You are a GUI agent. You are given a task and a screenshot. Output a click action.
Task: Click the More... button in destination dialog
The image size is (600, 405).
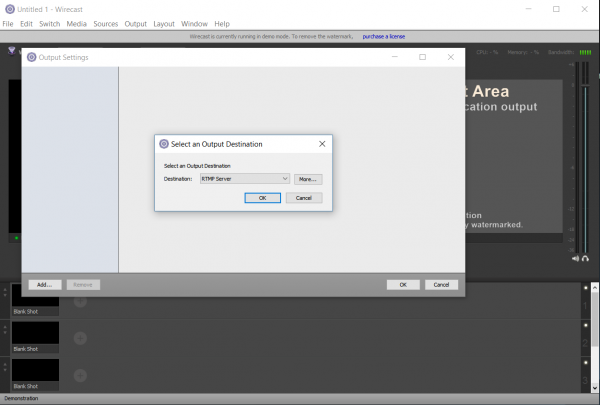(308, 179)
